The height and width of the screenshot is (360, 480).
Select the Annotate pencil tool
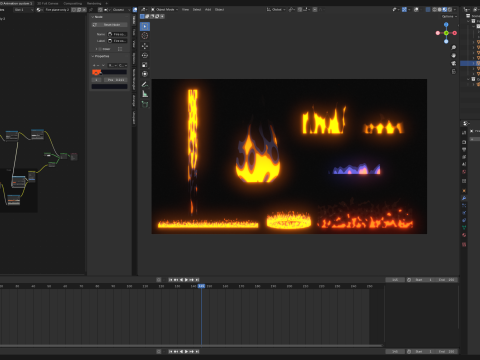tap(145, 84)
